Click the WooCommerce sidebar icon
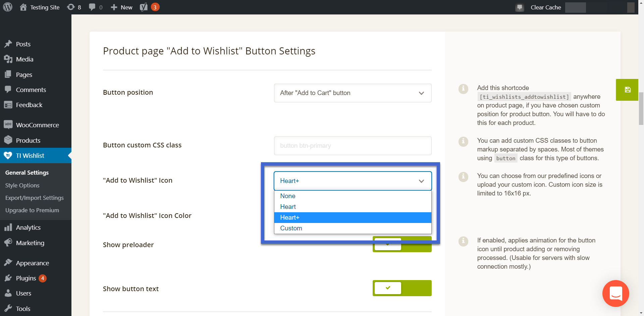Screen dimensions: 644x316 point(8,125)
